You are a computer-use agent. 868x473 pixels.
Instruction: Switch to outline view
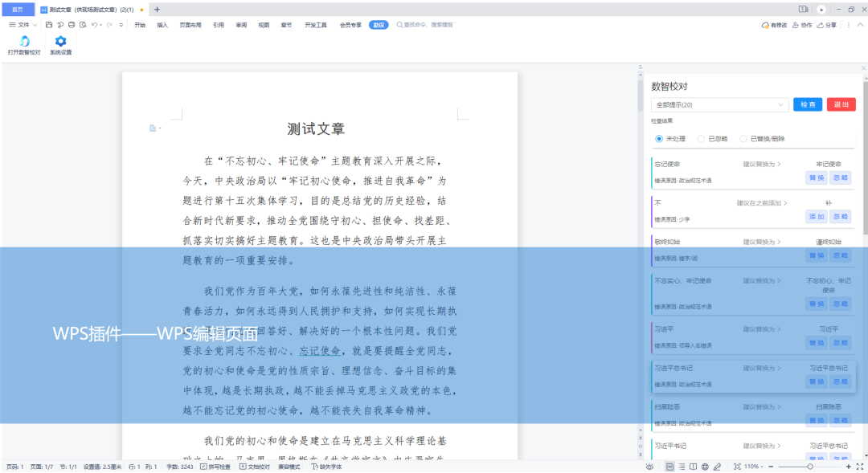click(x=682, y=467)
